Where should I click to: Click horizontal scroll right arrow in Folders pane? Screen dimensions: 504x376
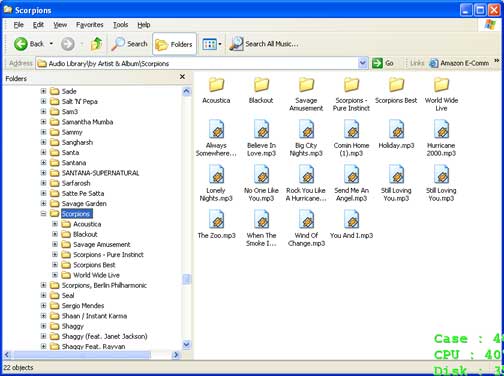point(176,355)
